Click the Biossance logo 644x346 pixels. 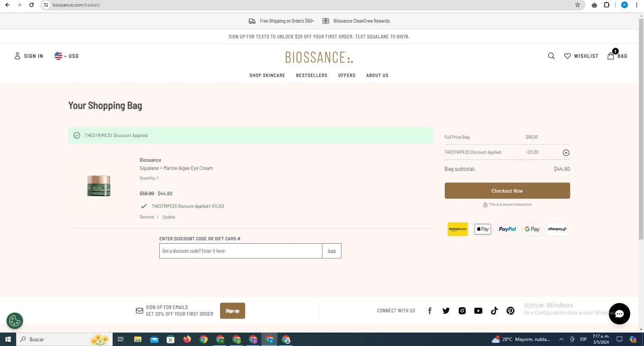319,57
